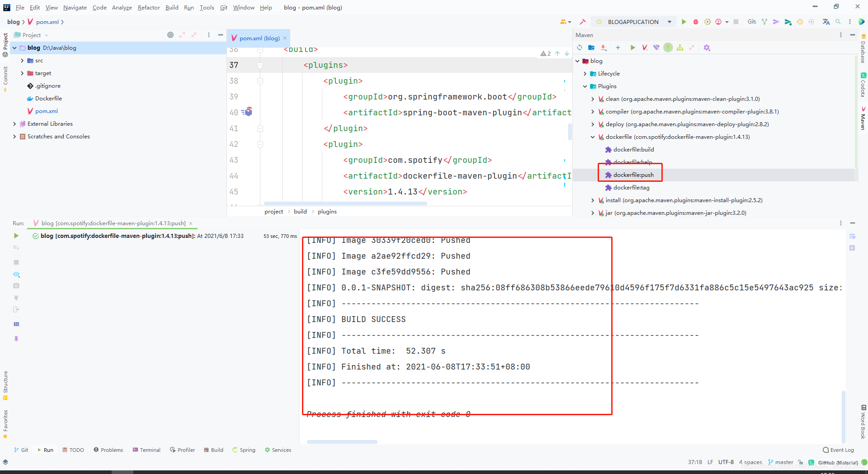The height and width of the screenshot is (474, 868).
Task: Click the Git Commit arrow icon
Action: coord(776,22)
